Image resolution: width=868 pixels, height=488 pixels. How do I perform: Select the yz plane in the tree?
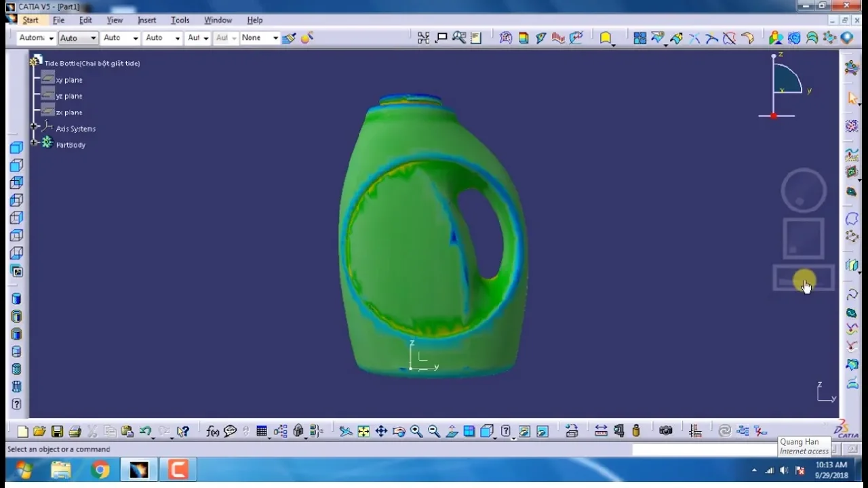pyautogui.click(x=68, y=96)
